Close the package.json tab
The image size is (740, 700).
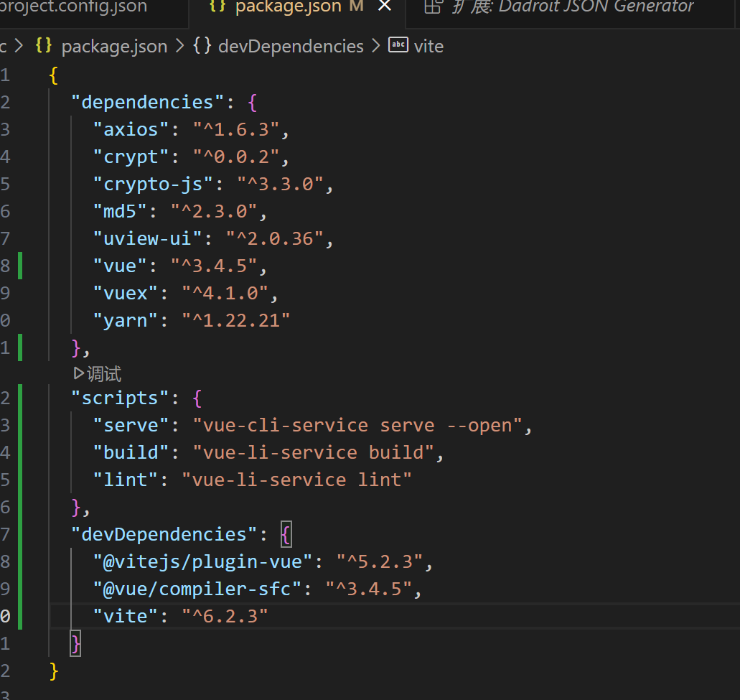[x=385, y=7]
